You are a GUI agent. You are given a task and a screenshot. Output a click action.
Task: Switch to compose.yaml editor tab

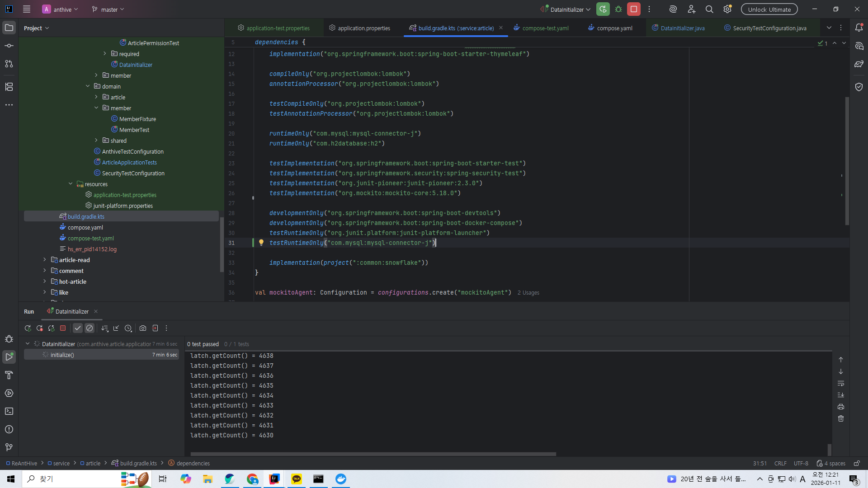tap(614, 28)
